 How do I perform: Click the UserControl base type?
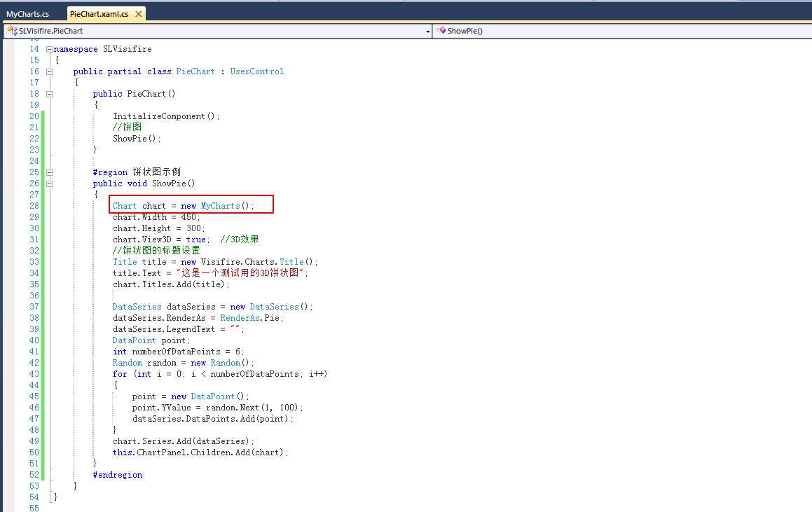pyautogui.click(x=257, y=71)
